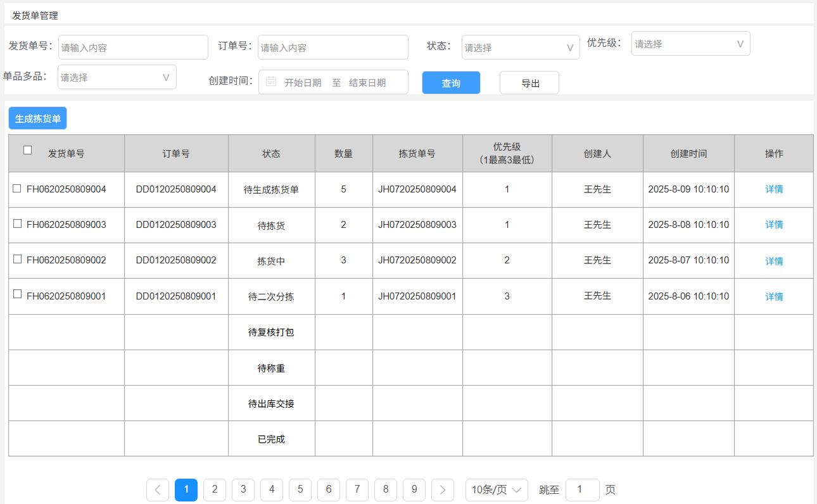This screenshot has height=504, width=817.
Task: Click status cell 拣货中
Action: pos(271,261)
